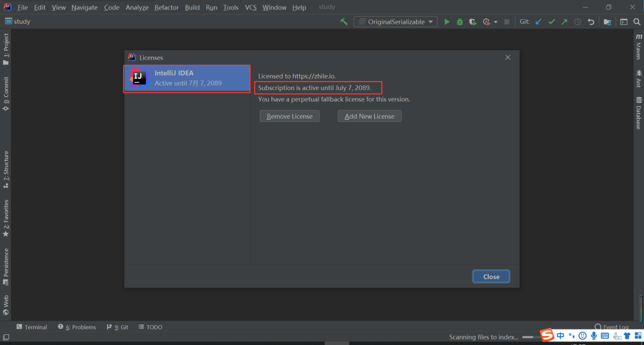
Task: Open Project Structure folder icon
Action: click(608, 21)
